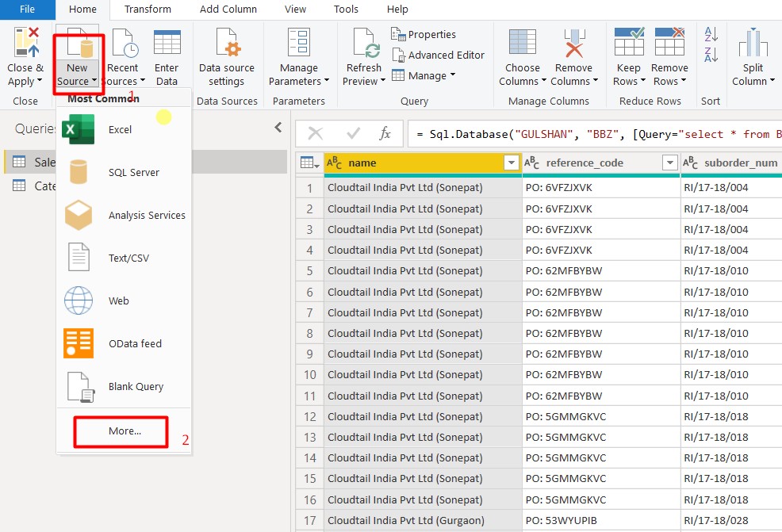The height and width of the screenshot is (532, 782).
Task: Open the File tab
Action: point(28,10)
